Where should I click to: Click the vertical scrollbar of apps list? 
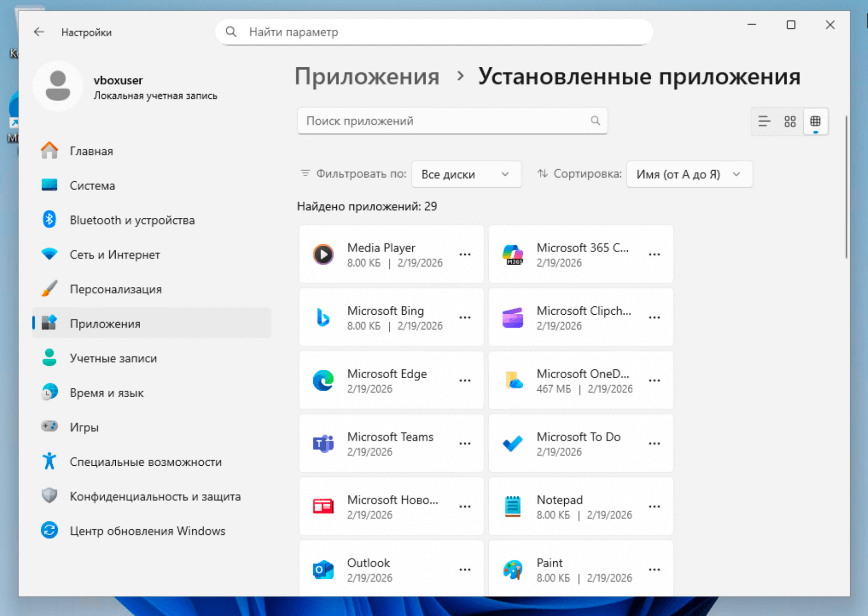click(x=846, y=187)
